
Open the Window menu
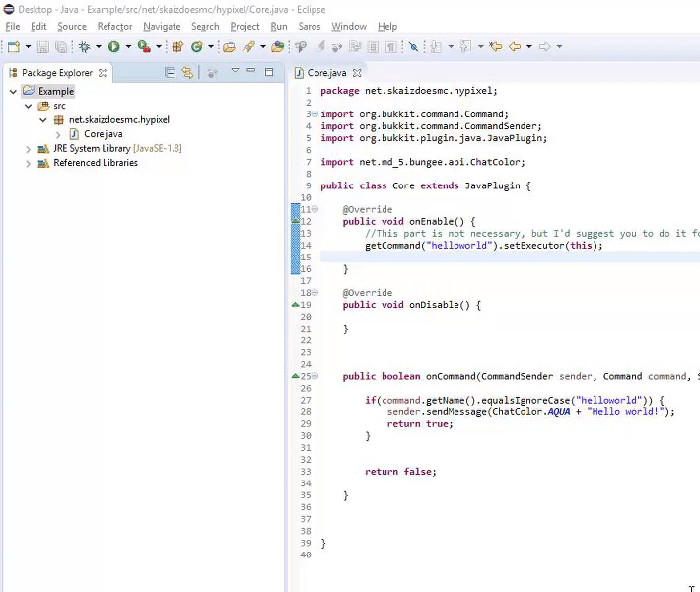coord(349,27)
